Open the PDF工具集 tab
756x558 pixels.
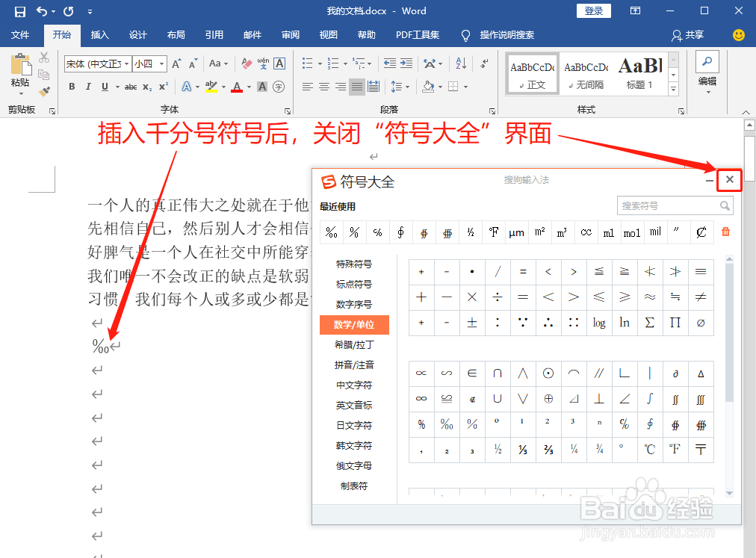[x=418, y=34]
